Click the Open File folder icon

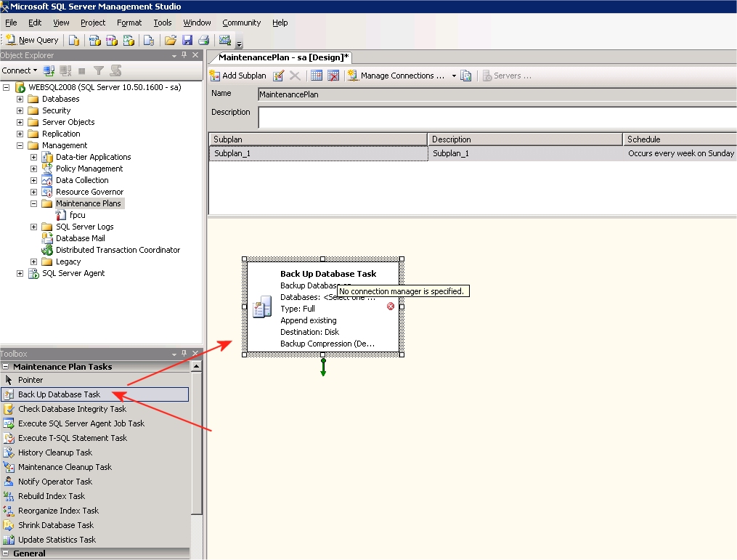click(170, 41)
